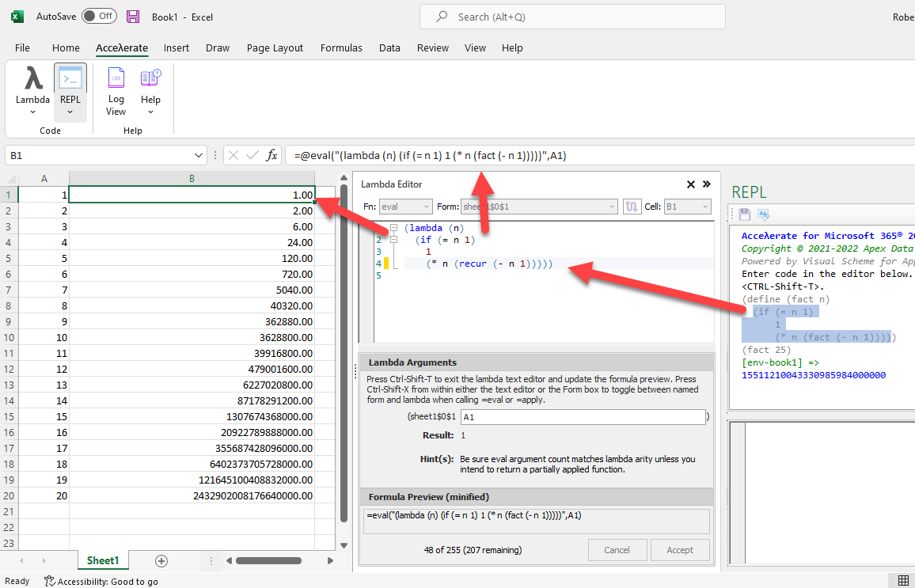This screenshot has height=588, width=915.
Task: Switch to the Draw ribbon tab
Action: coord(218,47)
